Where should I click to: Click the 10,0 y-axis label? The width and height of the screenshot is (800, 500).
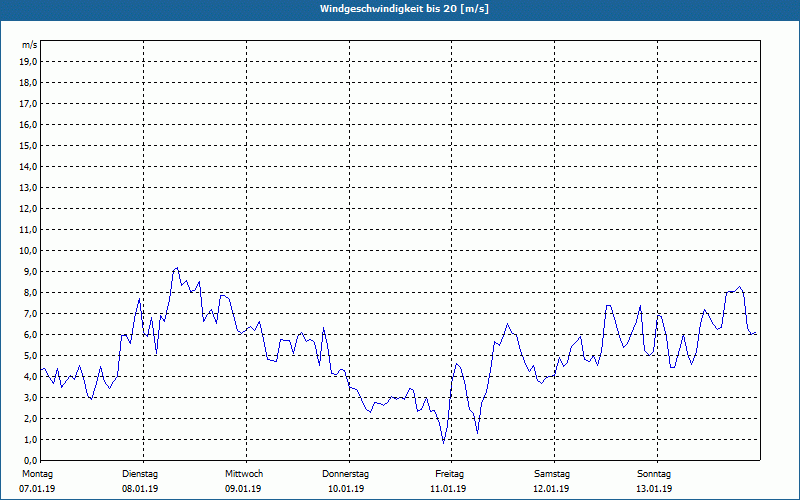28,251
